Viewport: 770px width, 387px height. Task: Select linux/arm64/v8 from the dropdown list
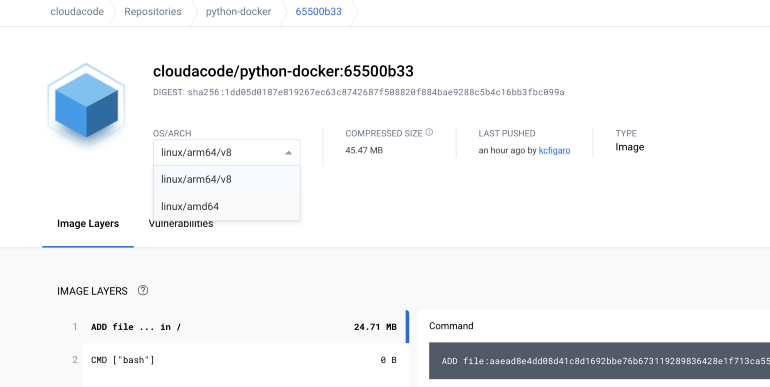[x=227, y=179]
